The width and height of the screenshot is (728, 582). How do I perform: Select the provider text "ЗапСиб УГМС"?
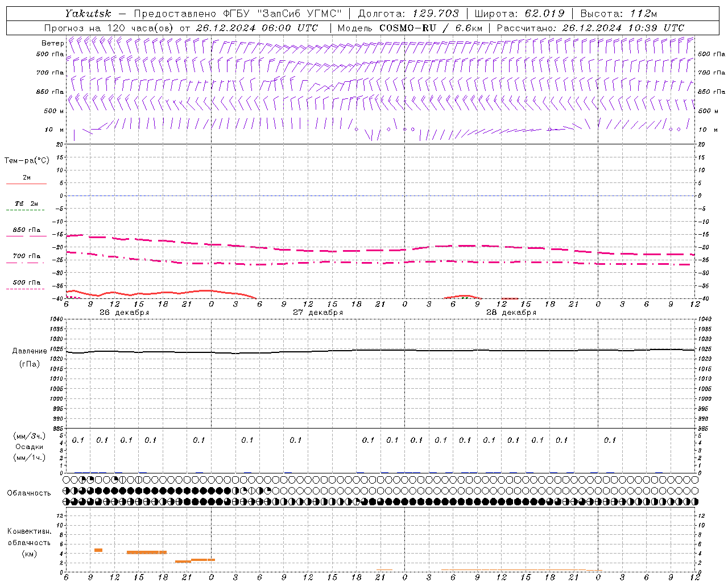click(300, 14)
